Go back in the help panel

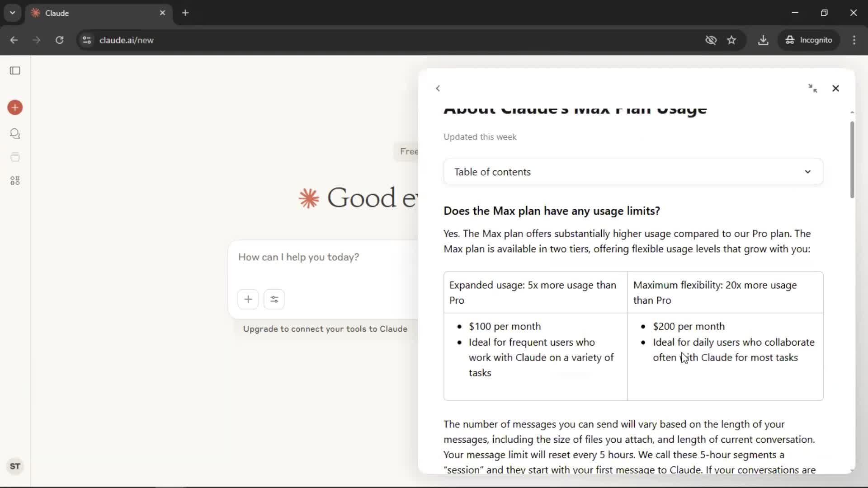(x=438, y=89)
